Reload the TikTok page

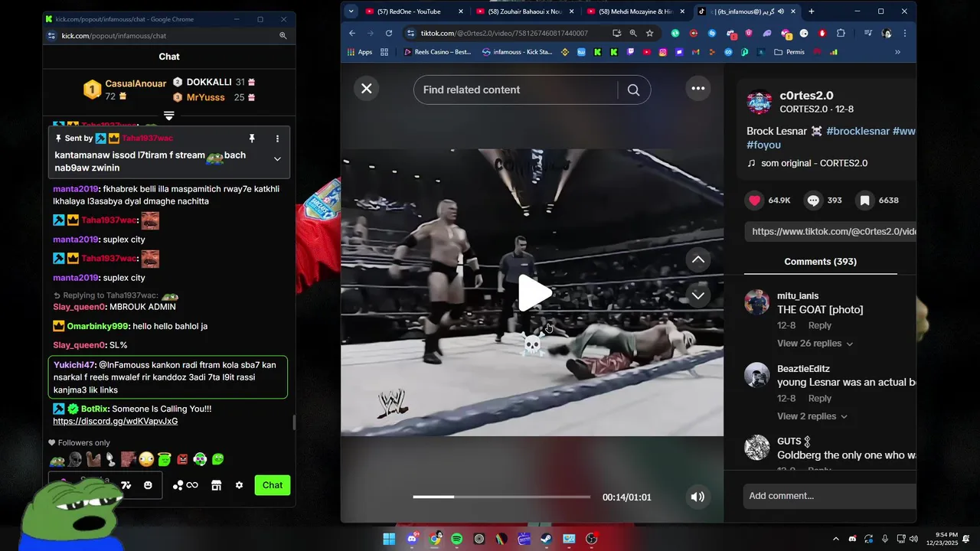coord(389,33)
